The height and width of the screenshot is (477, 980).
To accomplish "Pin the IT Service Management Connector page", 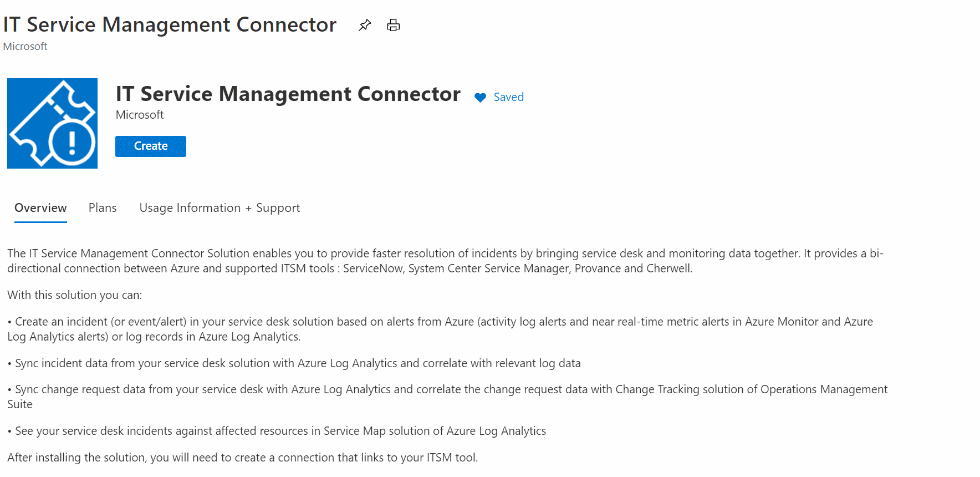I will [x=365, y=25].
